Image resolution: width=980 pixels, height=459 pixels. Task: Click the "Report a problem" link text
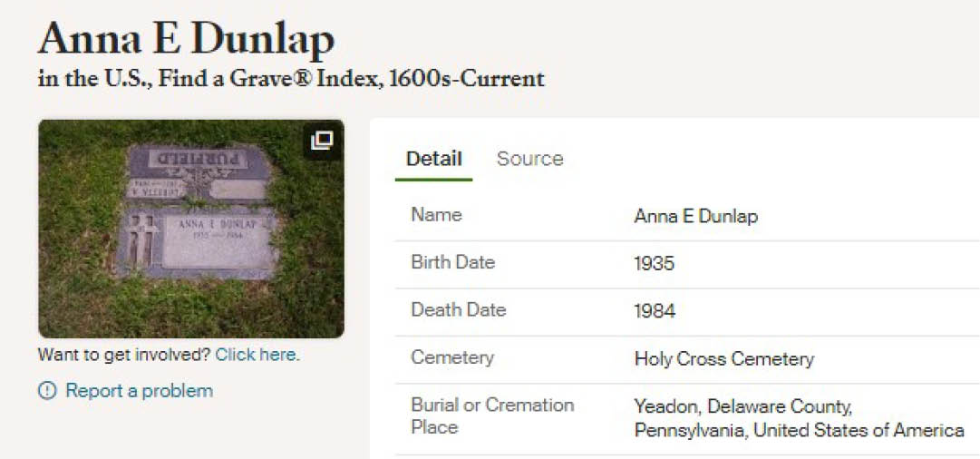coord(139,391)
